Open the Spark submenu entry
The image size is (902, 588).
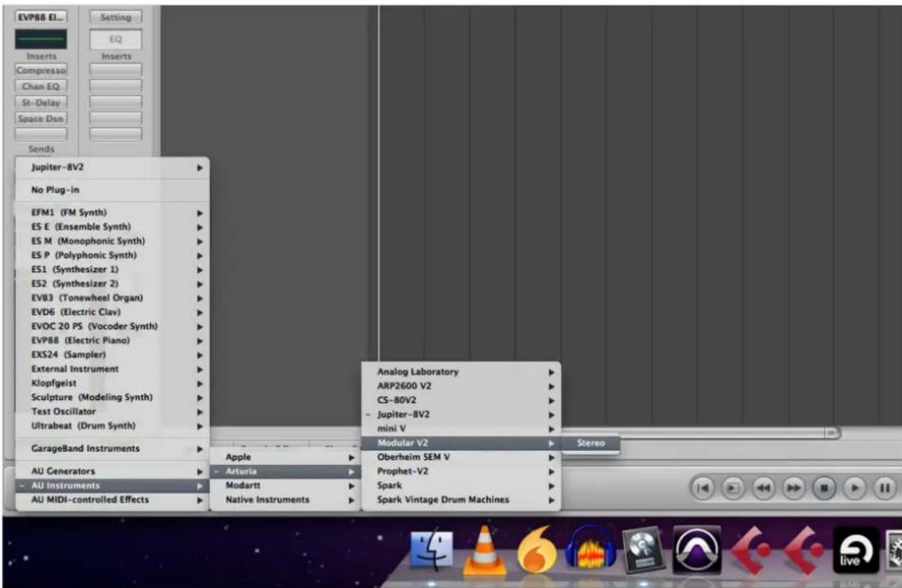(462, 485)
